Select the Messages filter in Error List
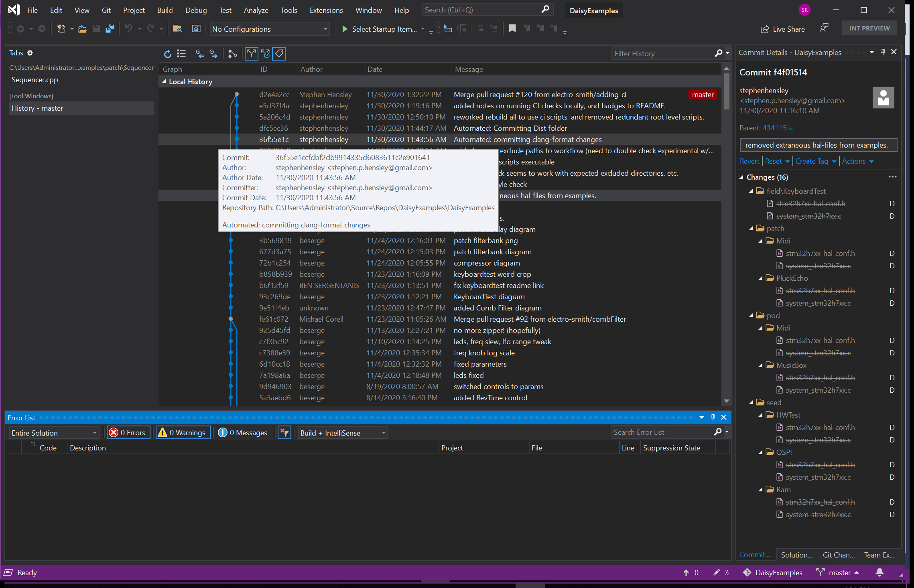914x588 pixels. (243, 432)
